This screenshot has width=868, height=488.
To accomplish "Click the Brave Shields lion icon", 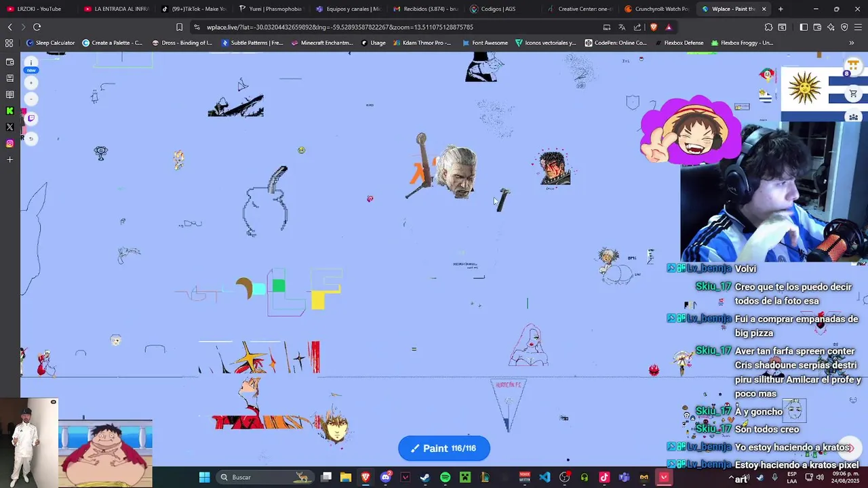I will 654,27.
